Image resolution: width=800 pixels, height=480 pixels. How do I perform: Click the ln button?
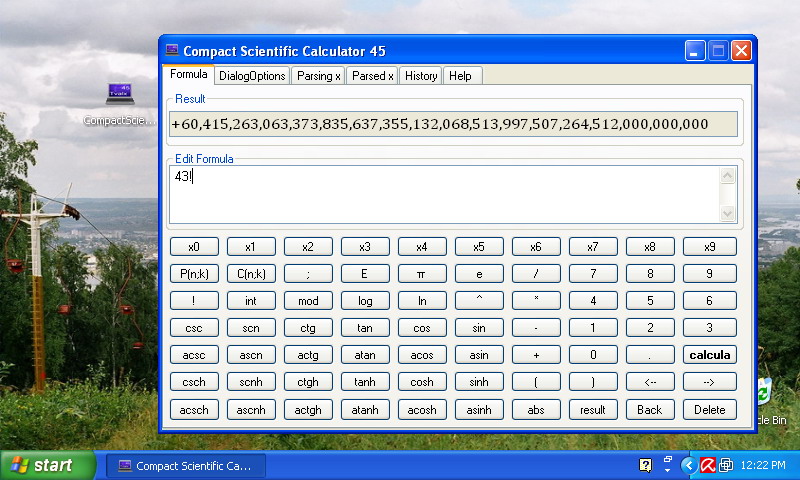pos(422,300)
